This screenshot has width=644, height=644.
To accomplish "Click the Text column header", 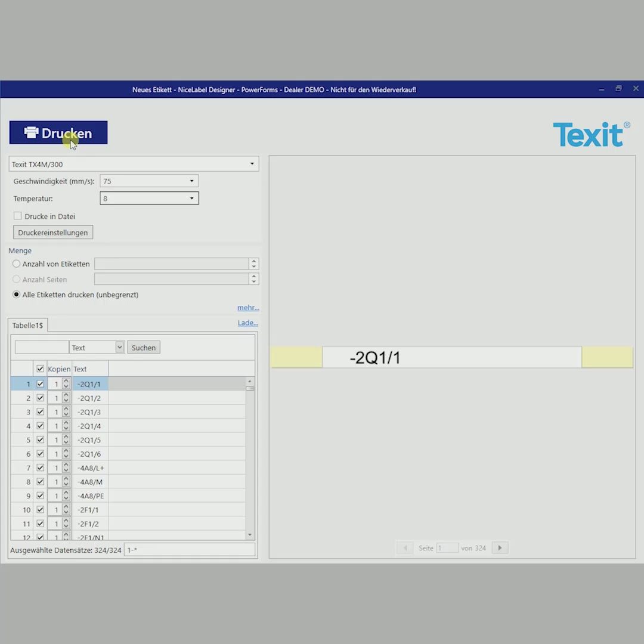I will (90, 369).
